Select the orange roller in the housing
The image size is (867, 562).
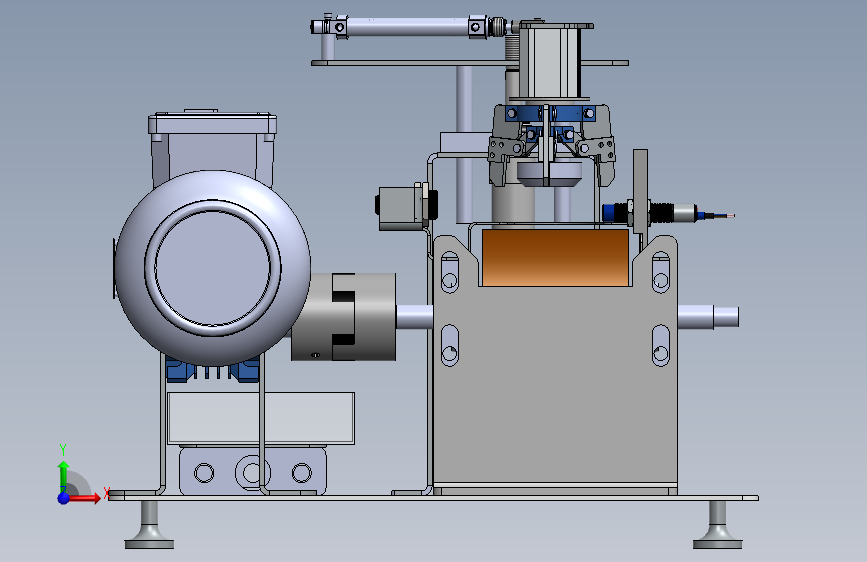click(555, 258)
